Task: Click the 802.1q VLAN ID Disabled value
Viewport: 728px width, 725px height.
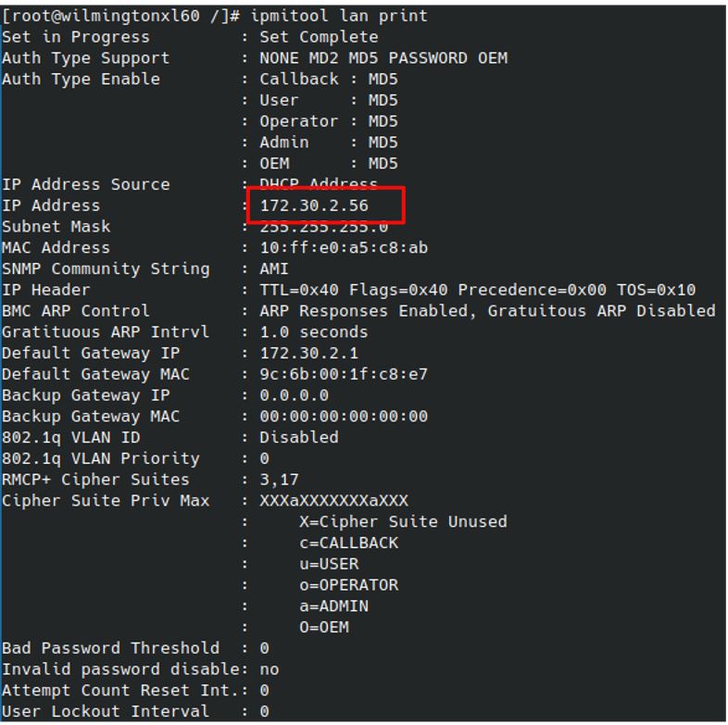Action: point(299,437)
